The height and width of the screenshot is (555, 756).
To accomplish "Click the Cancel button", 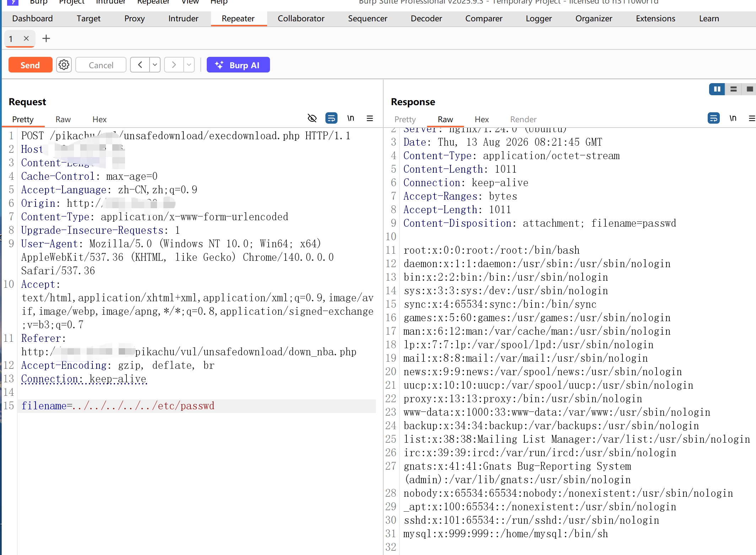I will pos(101,65).
